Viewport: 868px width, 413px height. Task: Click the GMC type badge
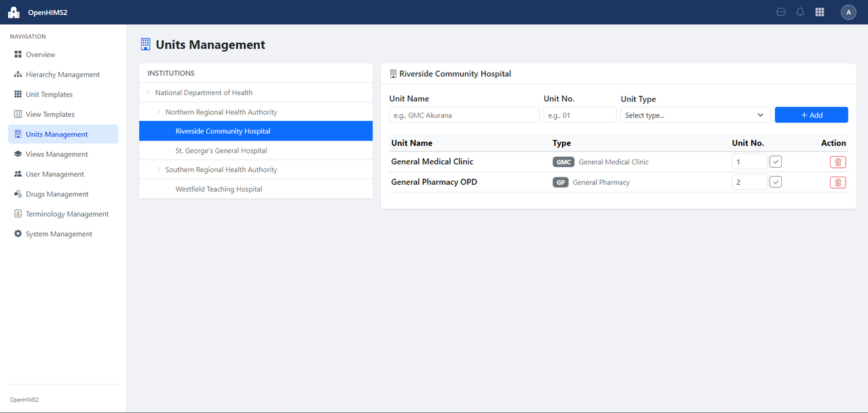564,162
